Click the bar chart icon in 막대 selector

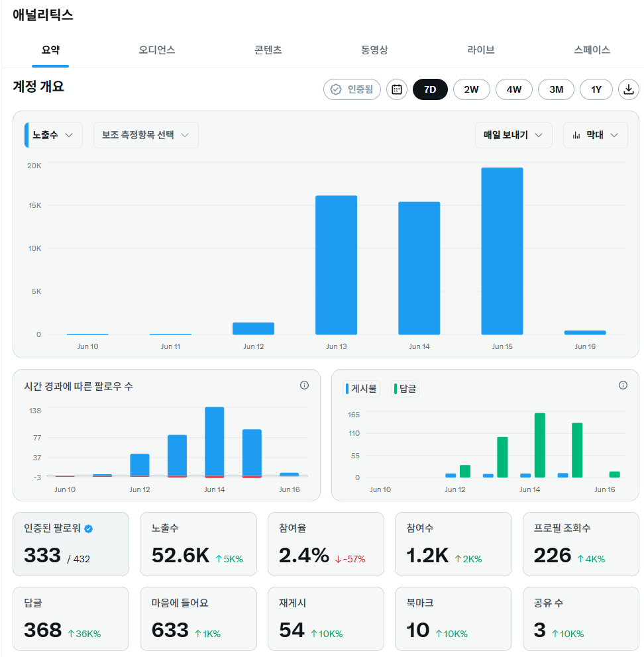click(576, 135)
